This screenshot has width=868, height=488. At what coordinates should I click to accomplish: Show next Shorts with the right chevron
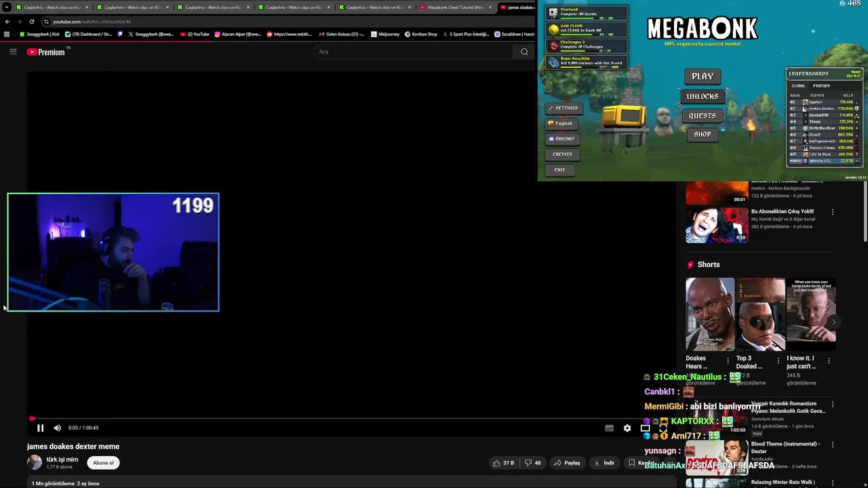tap(833, 322)
